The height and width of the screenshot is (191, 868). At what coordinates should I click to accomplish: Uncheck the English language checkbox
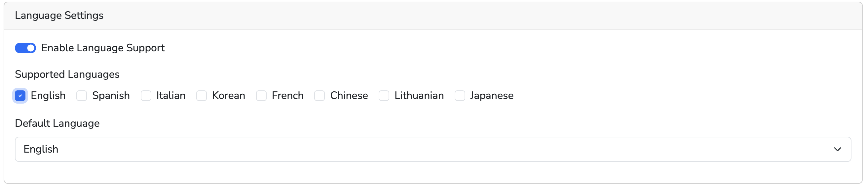pos(20,96)
